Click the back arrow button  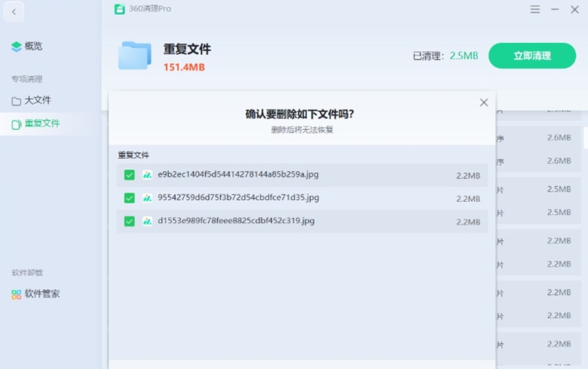coord(14,12)
